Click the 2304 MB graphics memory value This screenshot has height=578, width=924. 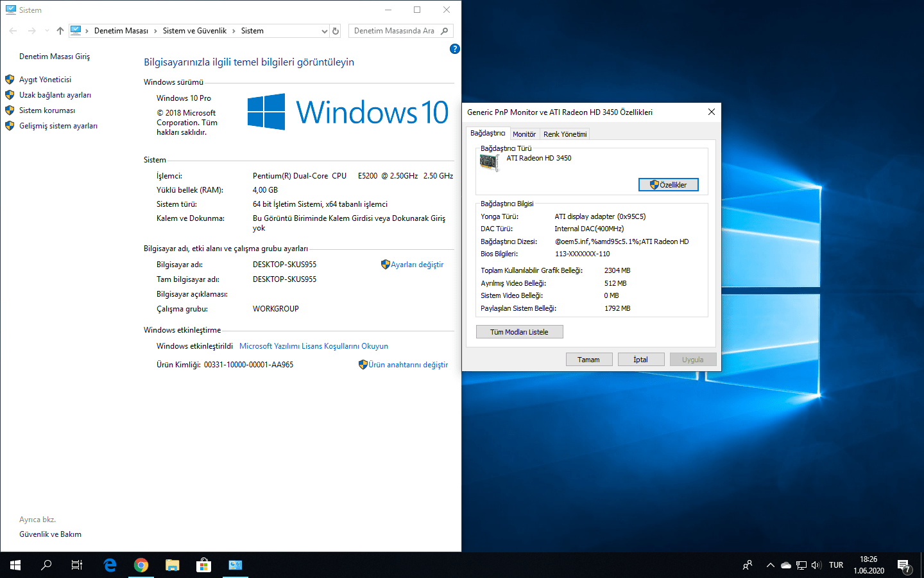point(617,270)
